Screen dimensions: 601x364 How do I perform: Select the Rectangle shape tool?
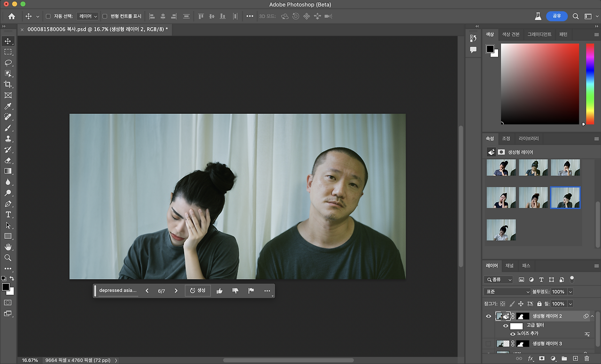(x=8, y=236)
